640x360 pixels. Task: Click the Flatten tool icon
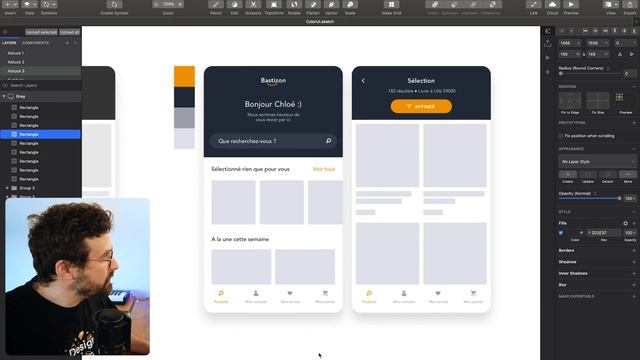[x=313, y=5]
